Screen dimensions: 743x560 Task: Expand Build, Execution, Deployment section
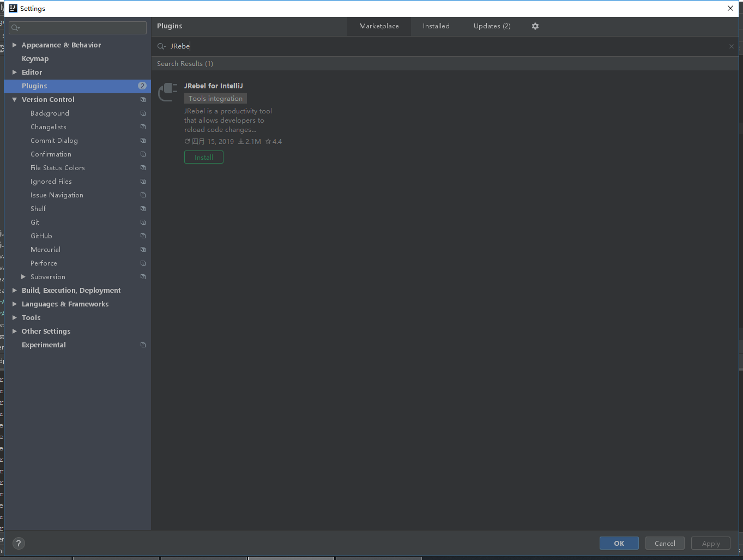tap(15, 291)
